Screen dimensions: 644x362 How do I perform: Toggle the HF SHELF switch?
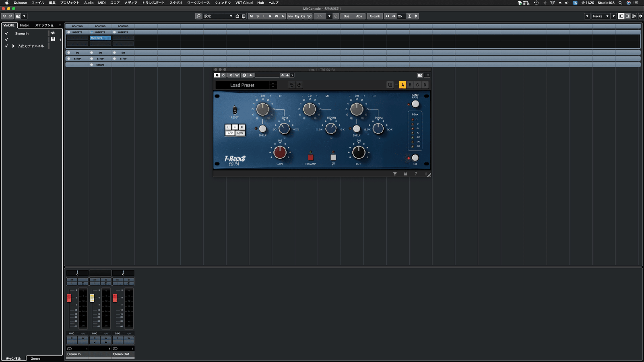pos(356,129)
